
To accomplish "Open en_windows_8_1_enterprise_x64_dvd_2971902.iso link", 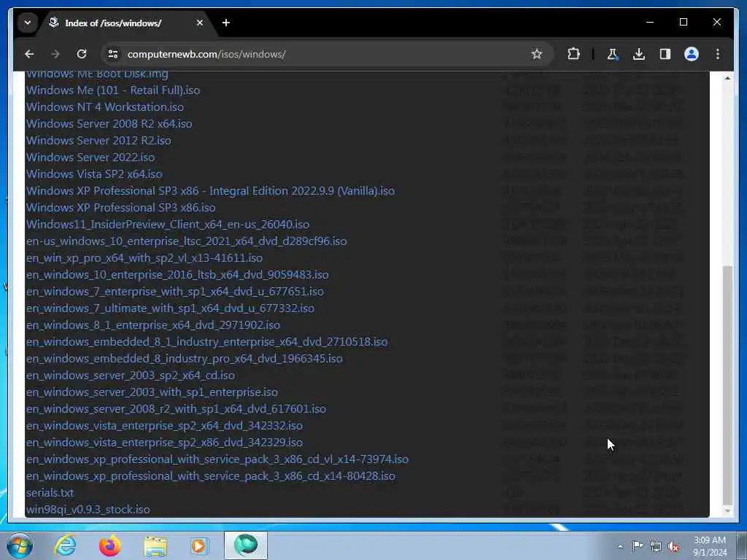I will tap(153, 324).
